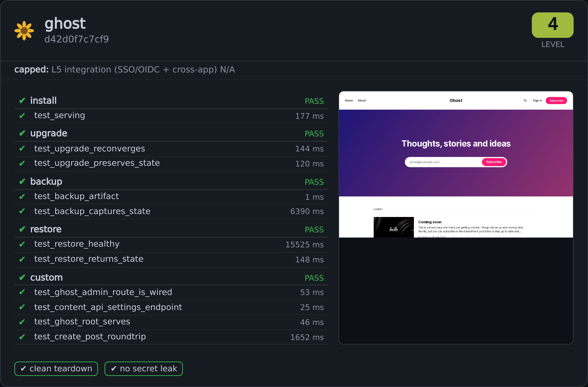The width and height of the screenshot is (588, 387).
Task: Open About in the Ghost preview nav
Action: (x=362, y=101)
